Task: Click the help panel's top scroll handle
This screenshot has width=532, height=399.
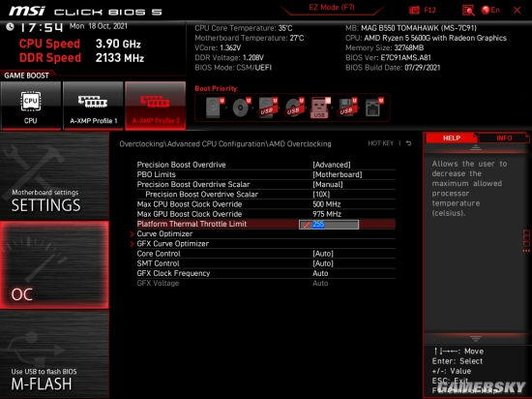Action: pyautogui.click(x=476, y=148)
